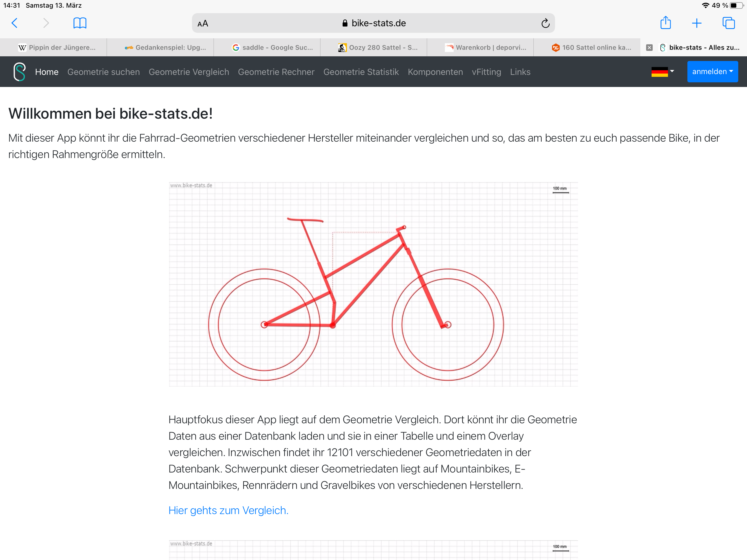Open the anmelden dropdown button

(713, 72)
